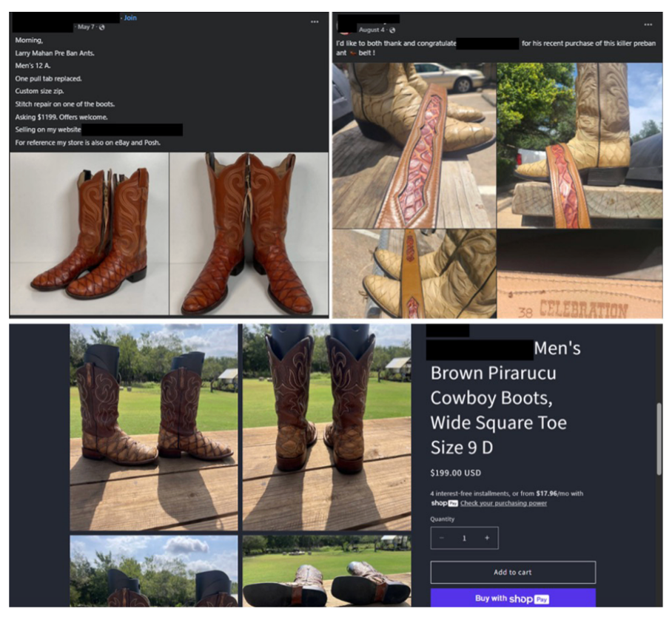The height and width of the screenshot is (617, 672).
Task: Click the globe privacy icon beside August 4
Action: tap(392, 30)
